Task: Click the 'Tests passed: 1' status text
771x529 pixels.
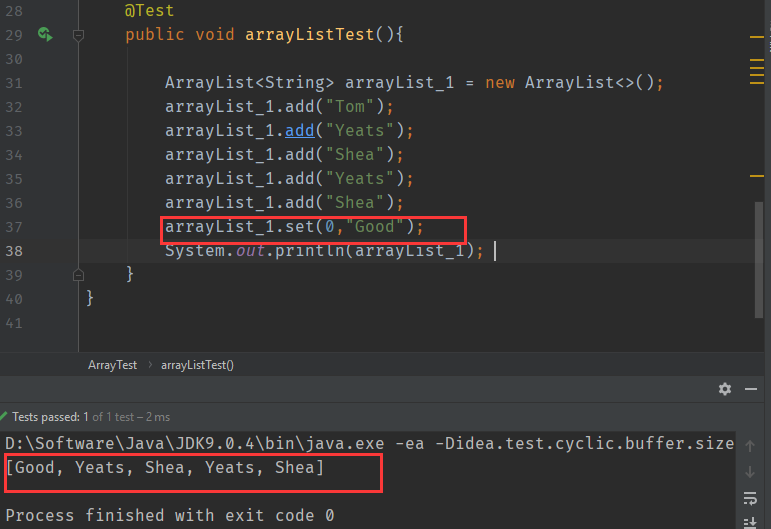Action: (x=50, y=417)
